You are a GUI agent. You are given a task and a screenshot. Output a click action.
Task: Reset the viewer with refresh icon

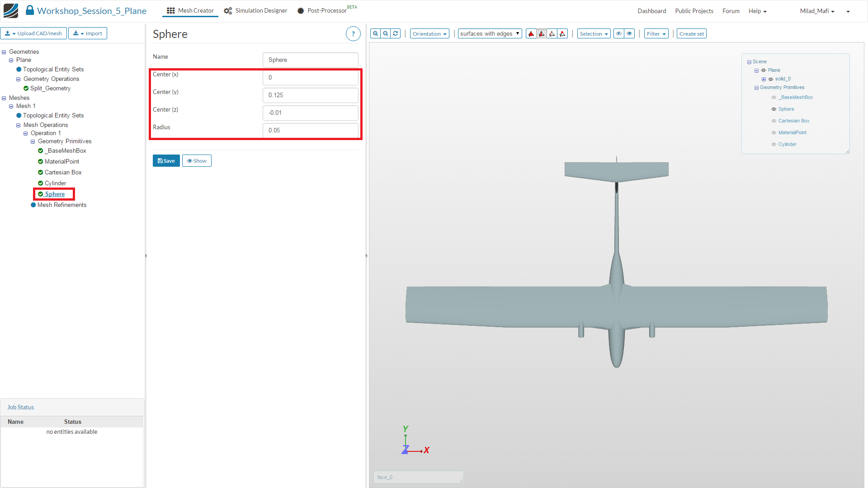(x=396, y=33)
